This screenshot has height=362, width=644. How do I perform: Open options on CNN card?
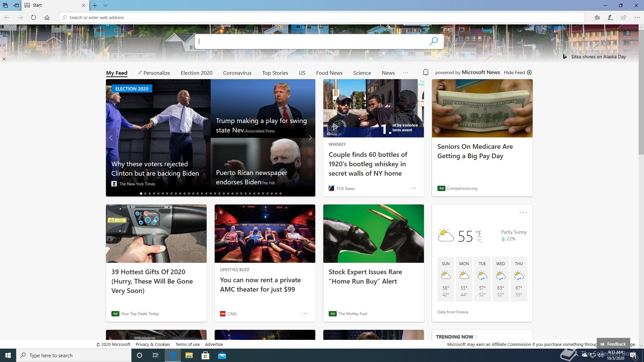pyautogui.click(x=305, y=314)
